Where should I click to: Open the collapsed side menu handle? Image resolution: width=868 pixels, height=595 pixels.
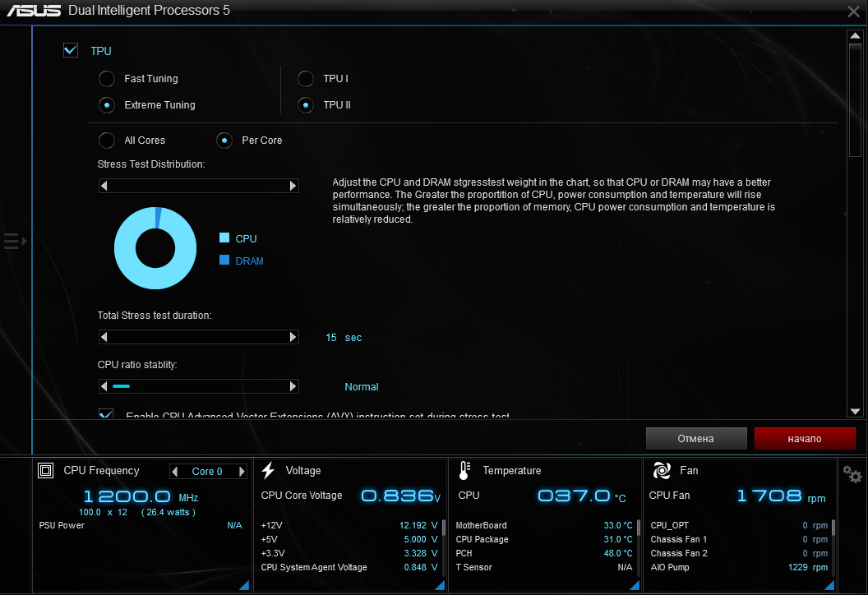[x=15, y=242]
